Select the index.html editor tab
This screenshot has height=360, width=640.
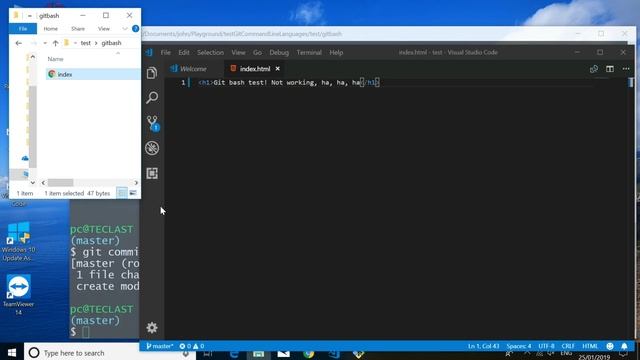pos(255,69)
